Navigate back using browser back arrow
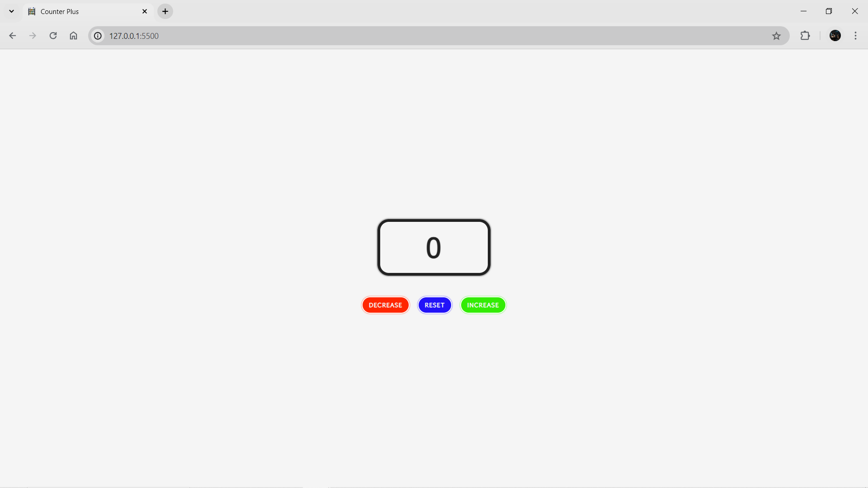Screen dimensions: 868x488 tap(13, 36)
